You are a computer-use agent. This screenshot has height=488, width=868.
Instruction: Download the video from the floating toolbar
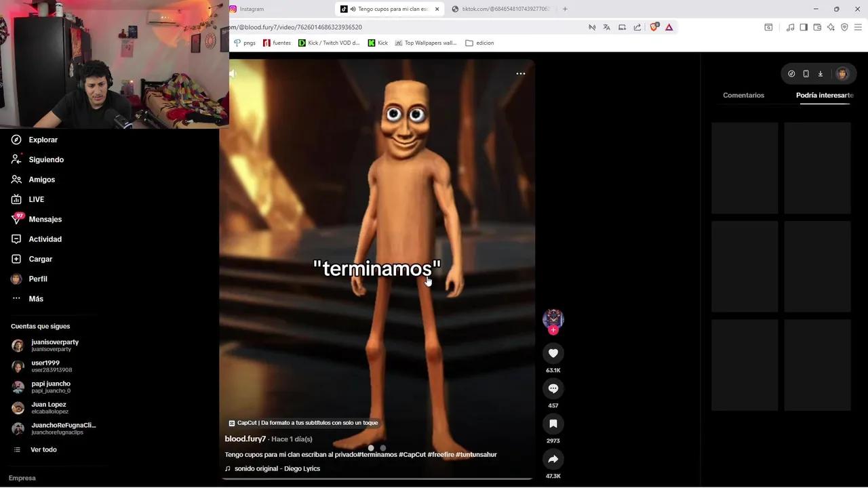[x=820, y=73]
